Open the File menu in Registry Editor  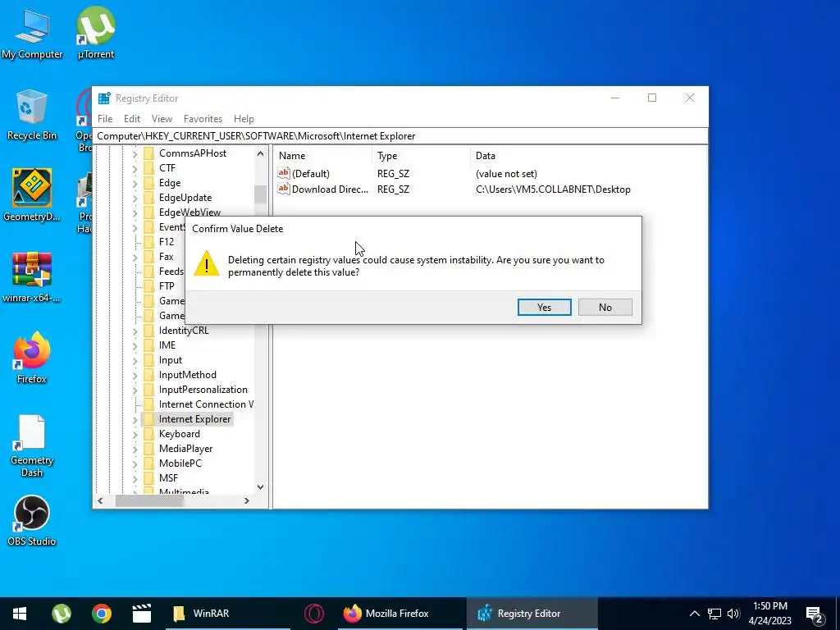[x=105, y=119]
